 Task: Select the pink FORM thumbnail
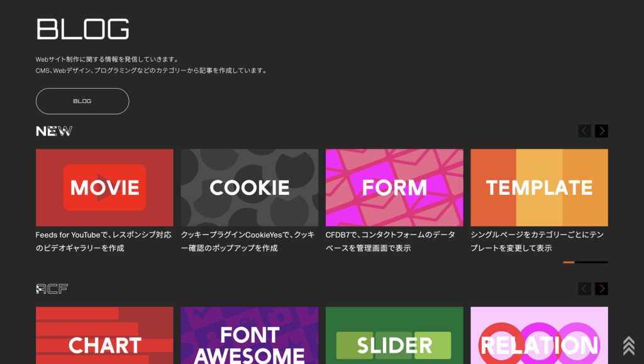[x=394, y=187]
